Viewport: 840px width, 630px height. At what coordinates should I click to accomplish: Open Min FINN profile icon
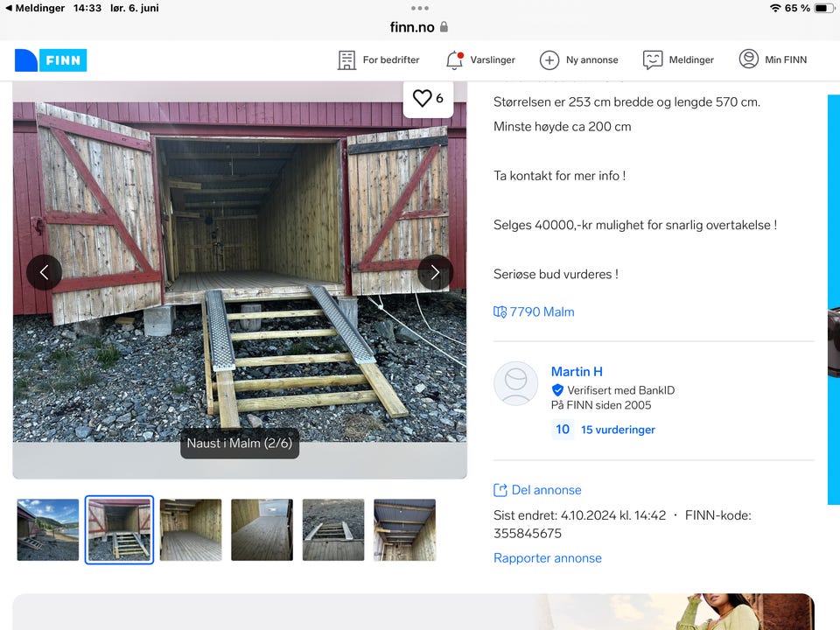coord(748,59)
